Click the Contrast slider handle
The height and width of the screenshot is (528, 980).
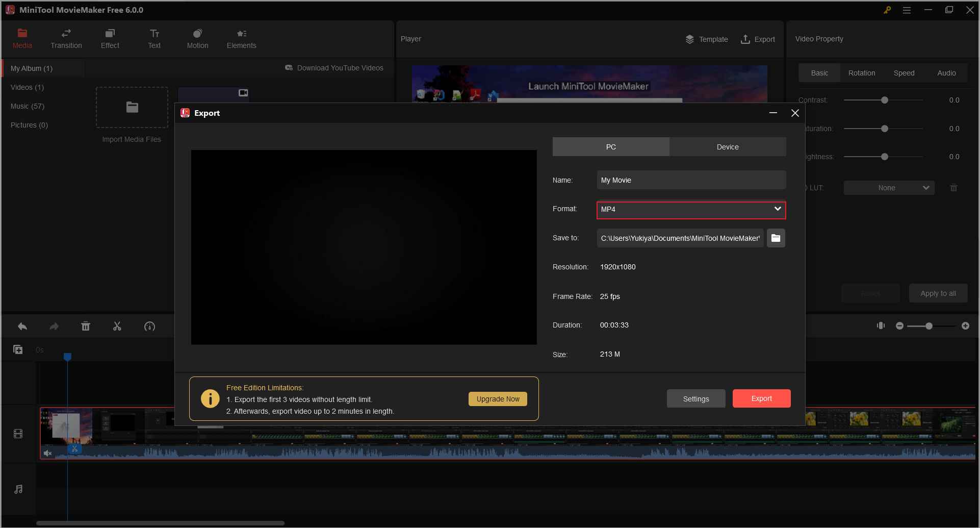coord(885,100)
